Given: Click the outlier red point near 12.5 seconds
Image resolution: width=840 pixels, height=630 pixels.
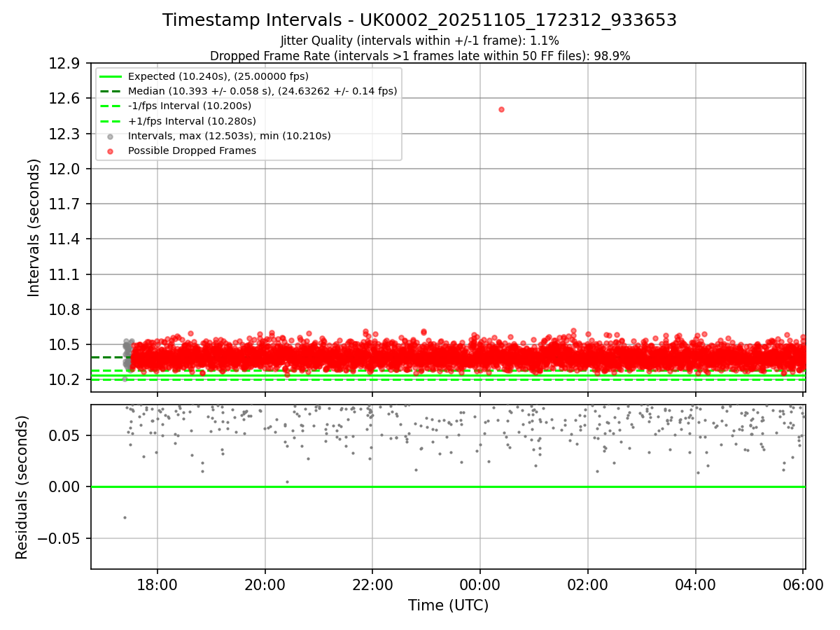Looking at the screenshot, I should click(x=501, y=109).
